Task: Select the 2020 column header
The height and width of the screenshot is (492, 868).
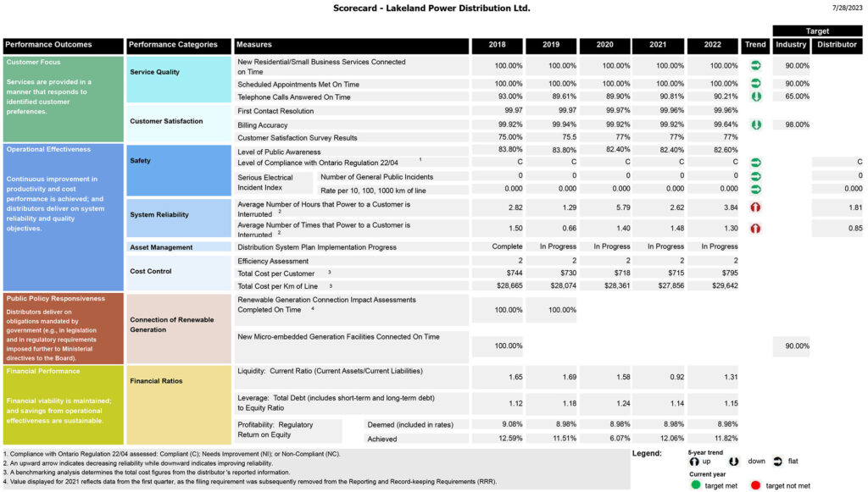Action: [x=604, y=46]
